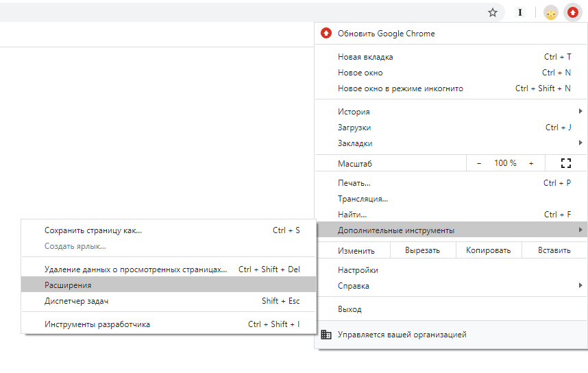The width and height of the screenshot is (588, 373).
Task: Click 'Управляется вашей организацией' link
Action: coord(402,335)
